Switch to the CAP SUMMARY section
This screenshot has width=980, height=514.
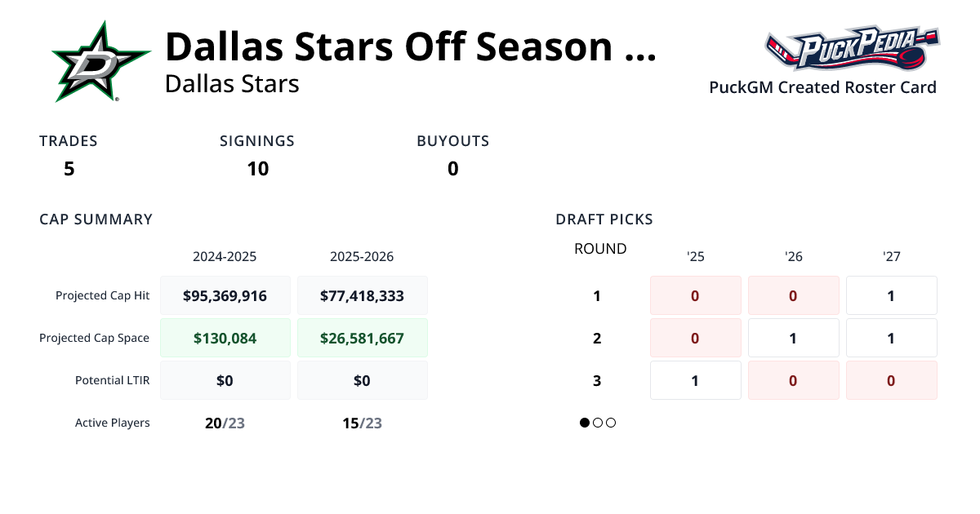(96, 219)
